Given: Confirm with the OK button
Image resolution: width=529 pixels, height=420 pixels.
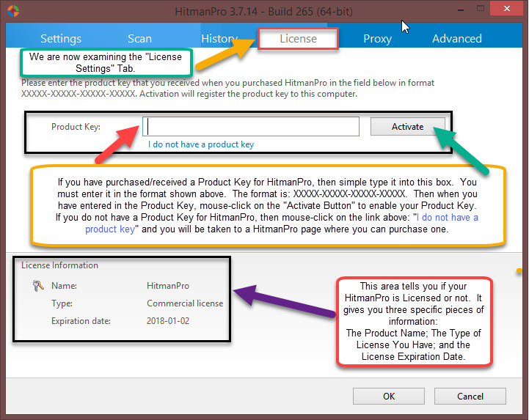Looking at the screenshot, I should (389, 396).
